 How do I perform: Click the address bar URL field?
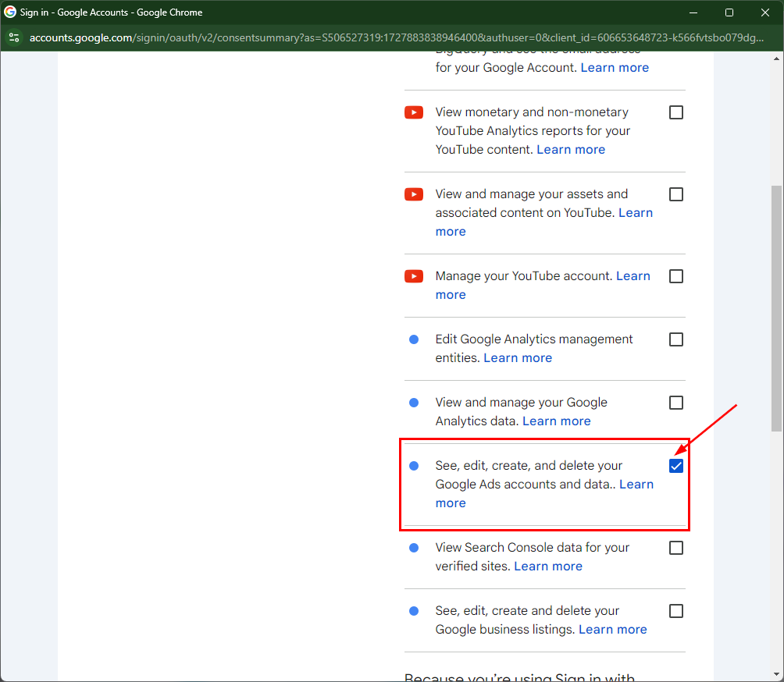pos(390,37)
